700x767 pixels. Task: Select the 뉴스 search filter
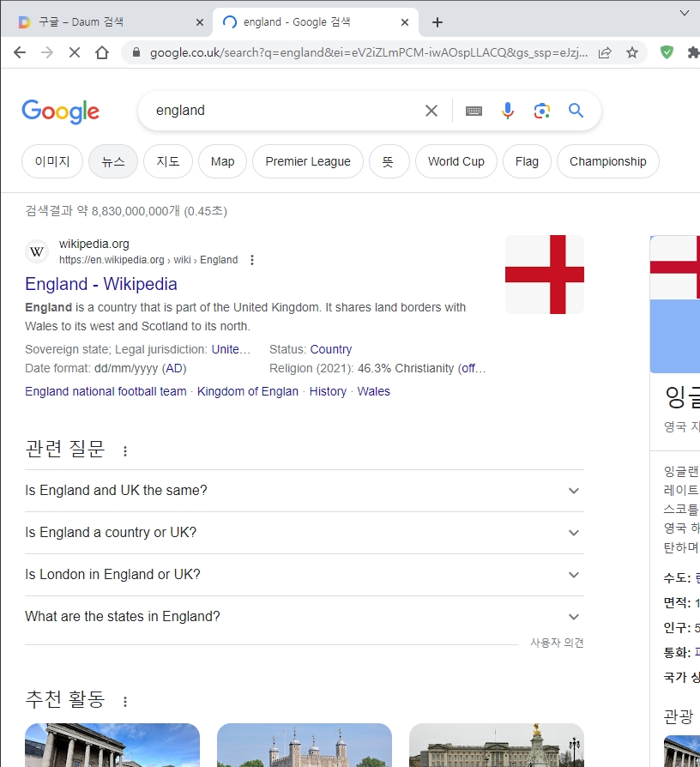pos(112,161)
